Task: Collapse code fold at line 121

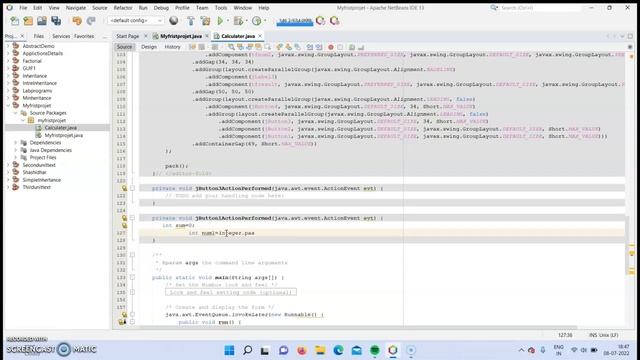Action: [132, 188]
